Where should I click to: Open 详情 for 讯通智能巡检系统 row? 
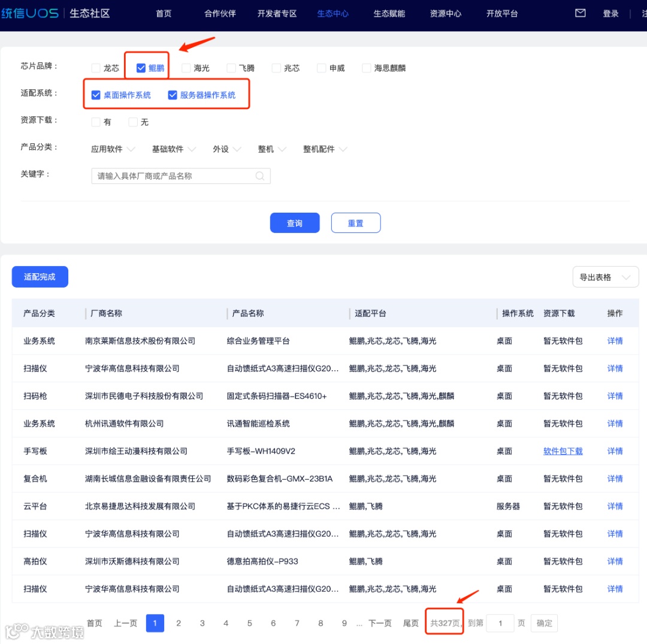tap(615, 424)
